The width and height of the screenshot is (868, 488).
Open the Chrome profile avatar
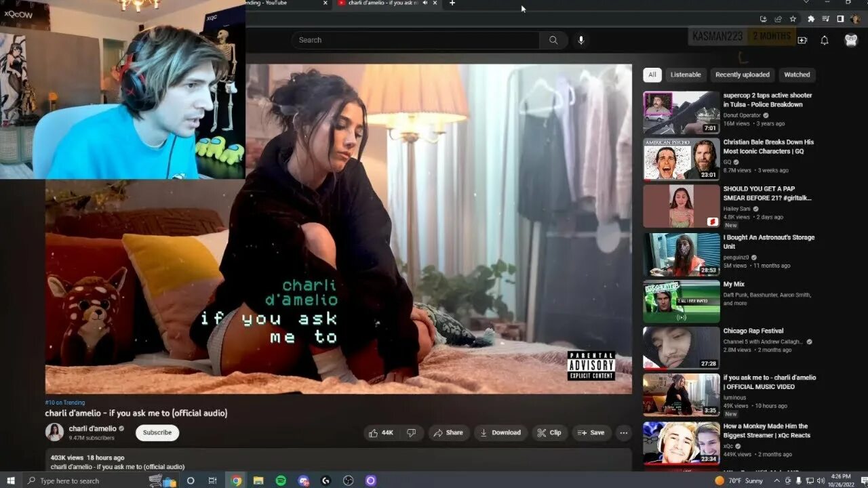click(x=854, y=19)
